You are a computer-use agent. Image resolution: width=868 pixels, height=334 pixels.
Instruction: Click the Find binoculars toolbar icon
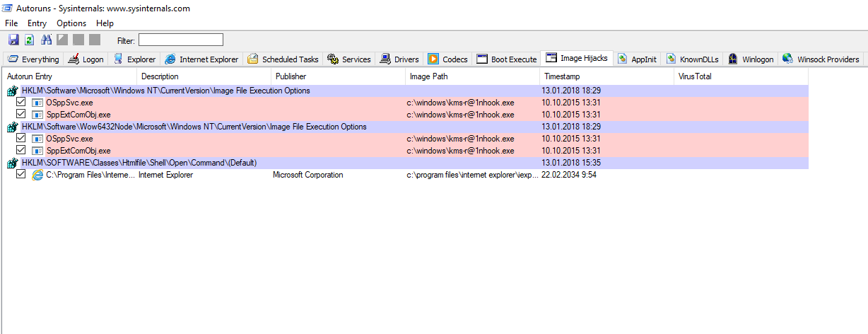click(47, 40)
